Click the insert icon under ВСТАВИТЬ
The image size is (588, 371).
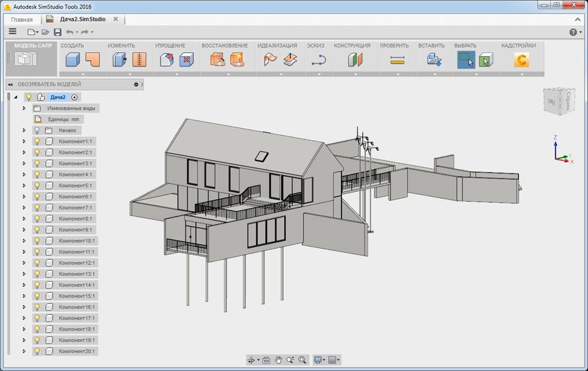(x=434, y=60)
